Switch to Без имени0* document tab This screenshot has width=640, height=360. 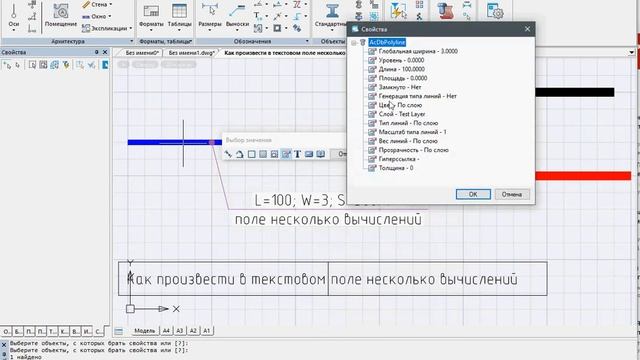tap(141, 53)
